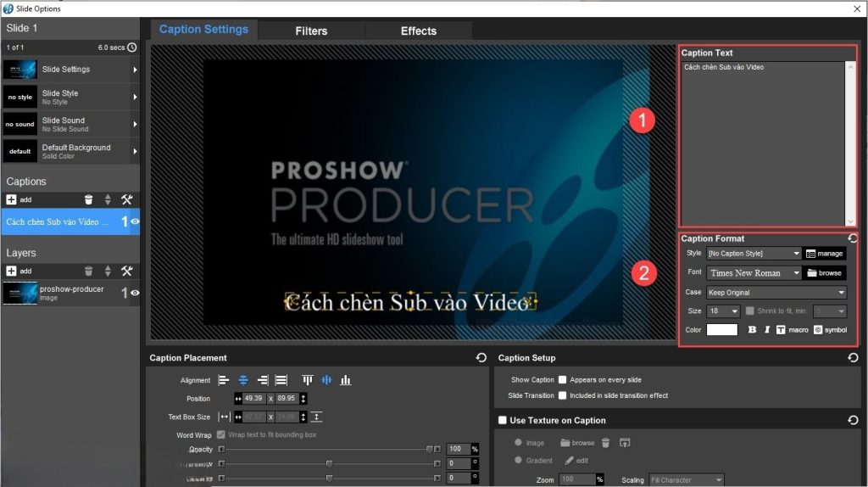Reset Caption Setup settings
This screenshot has height=487, width=868.
[x=853, y=358]
